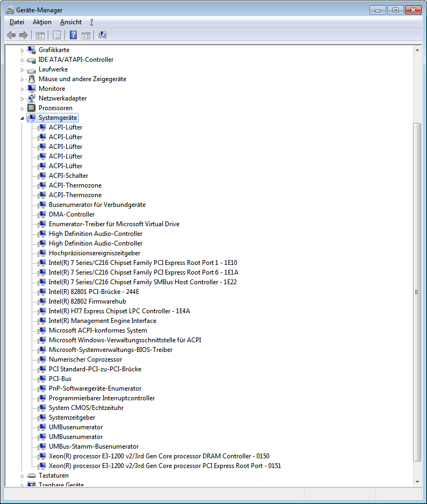The image size is (427, 504).
Task: Click the Forward arrow toolbar icon
Action: [x=24, y=35]
